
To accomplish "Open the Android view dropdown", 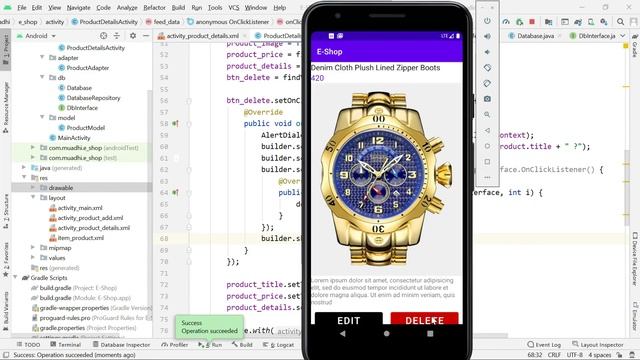I will (x=36, y=36).
